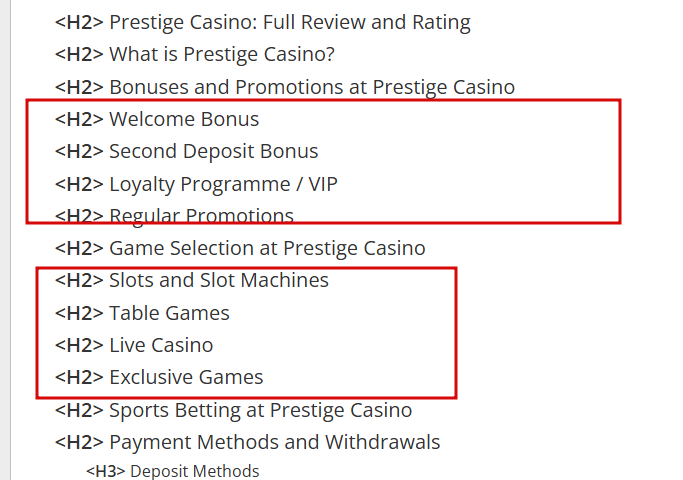Select the Regular Promotions heading
This screenshot has width=683, height=480.
(201, 216)
